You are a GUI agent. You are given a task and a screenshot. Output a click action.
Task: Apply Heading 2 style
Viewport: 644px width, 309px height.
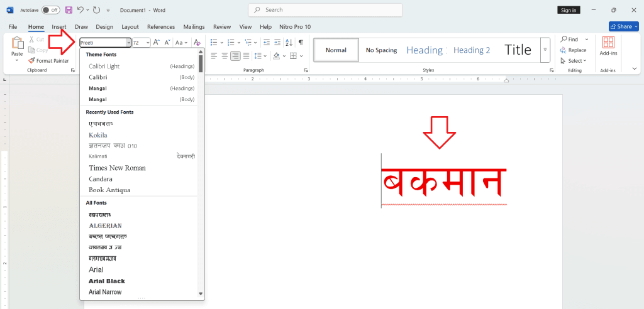coord(472,50)
